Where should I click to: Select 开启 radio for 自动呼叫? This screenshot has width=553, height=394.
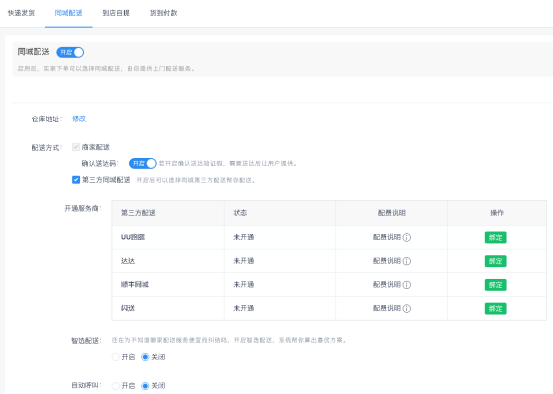click(115, 386)
